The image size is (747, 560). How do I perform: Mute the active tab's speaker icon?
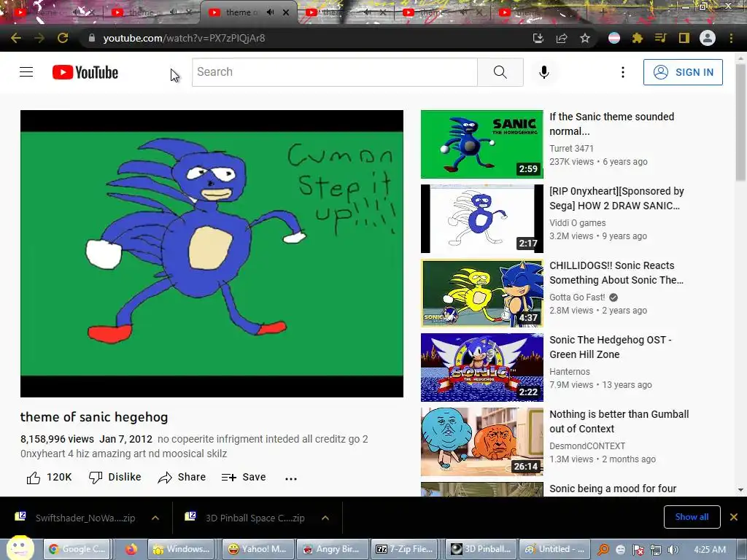(x=271, y=12)
